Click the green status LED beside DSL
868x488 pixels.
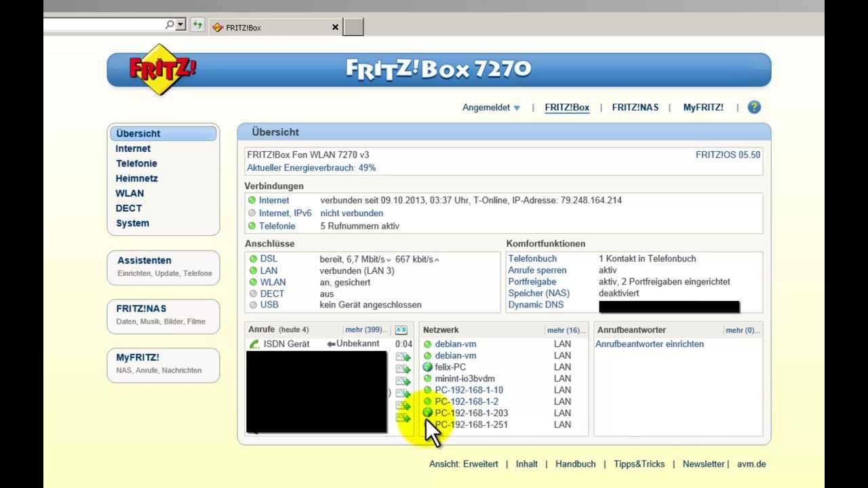[x=253, y=259]
